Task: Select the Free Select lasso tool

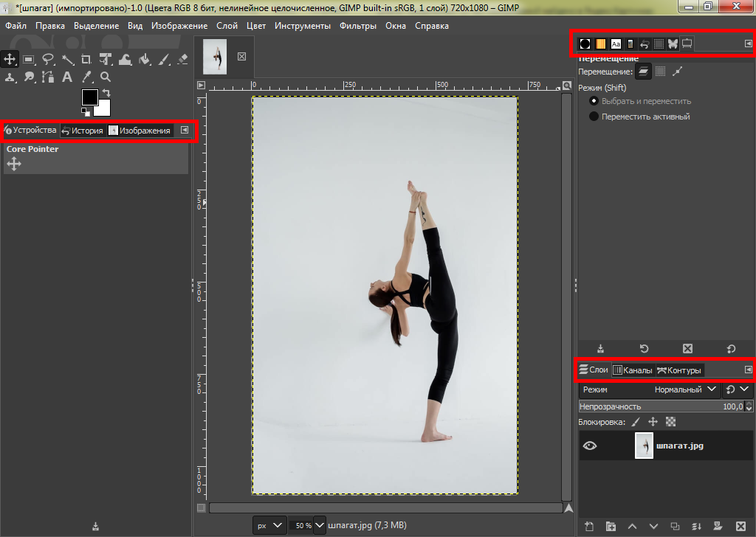Action: point(49,60)
